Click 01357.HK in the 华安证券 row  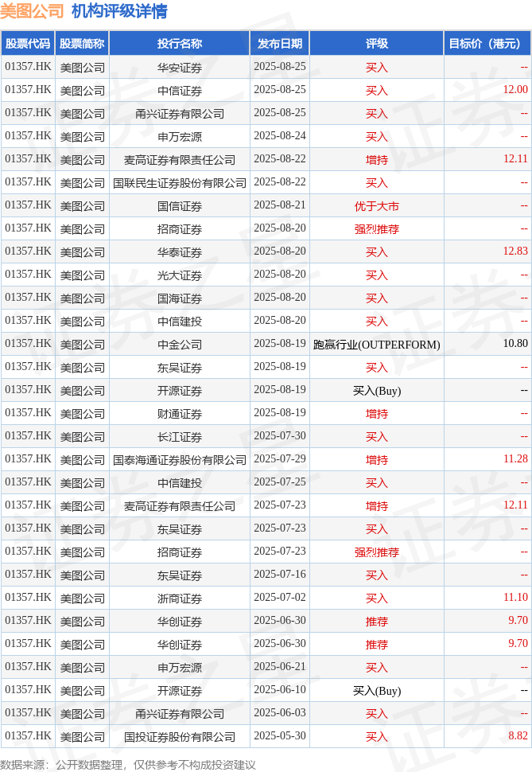tap(28, 67)
